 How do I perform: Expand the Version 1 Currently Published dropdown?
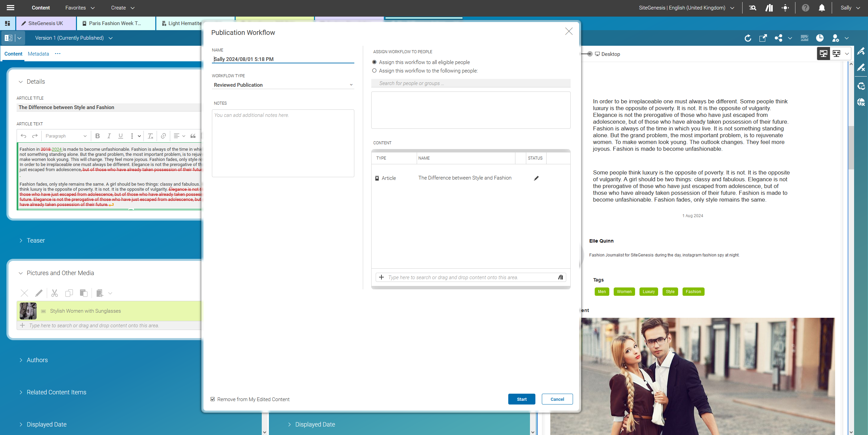[111, 38]
